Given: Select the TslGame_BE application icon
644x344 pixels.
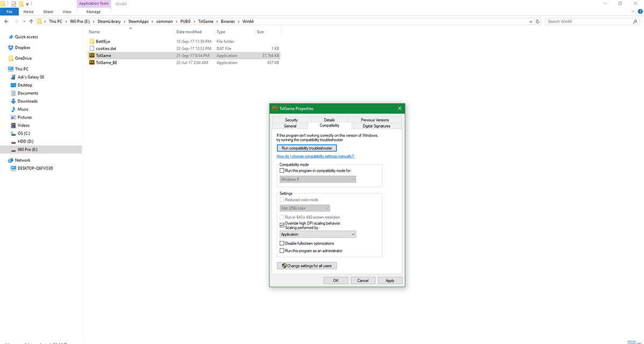Looking at the screenshot, I should point(92,62).
